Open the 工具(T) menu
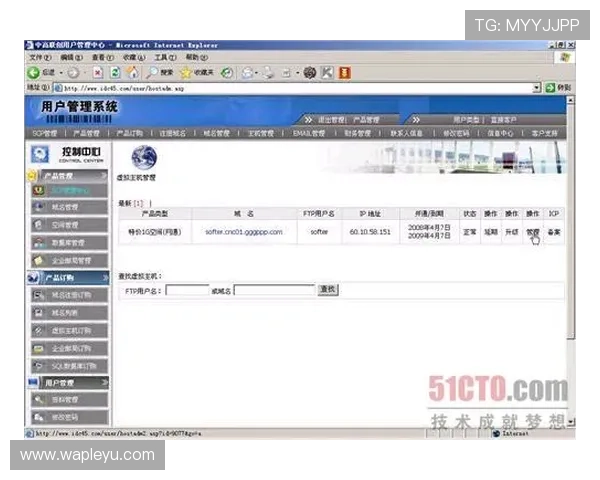This screenshot has width=600, height=480. click(165, 57)
